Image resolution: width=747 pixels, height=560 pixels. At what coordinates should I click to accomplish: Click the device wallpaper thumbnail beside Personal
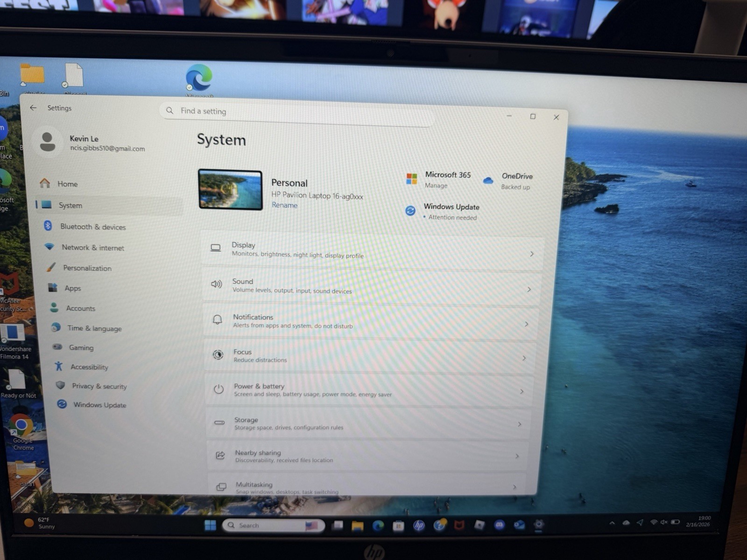coord(230,189)
